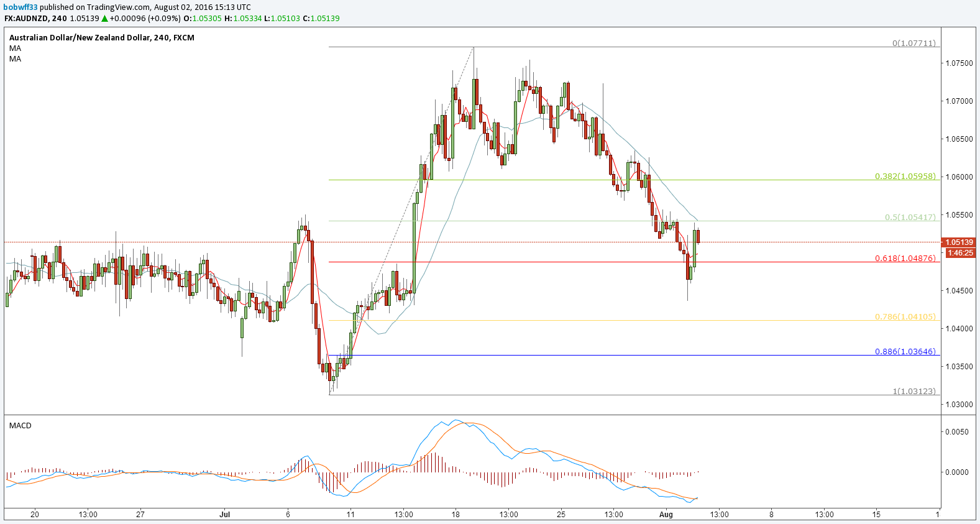Image resolution: width=980 pixels, height=524 pixels.
Task: Click the 1.04000 price axis label
Action: pyautogui.click(x=959, y=329)
